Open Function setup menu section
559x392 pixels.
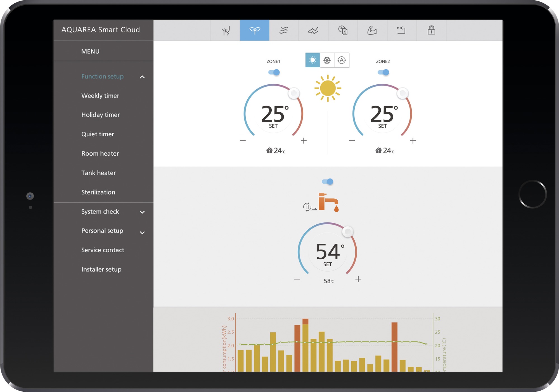pyautogui.click(x=102, y=76)
